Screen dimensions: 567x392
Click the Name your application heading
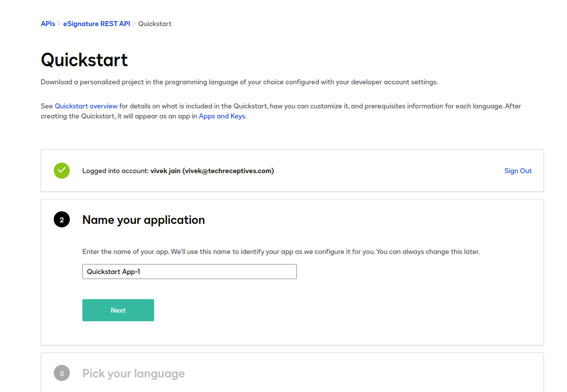[x=144, y=220]
